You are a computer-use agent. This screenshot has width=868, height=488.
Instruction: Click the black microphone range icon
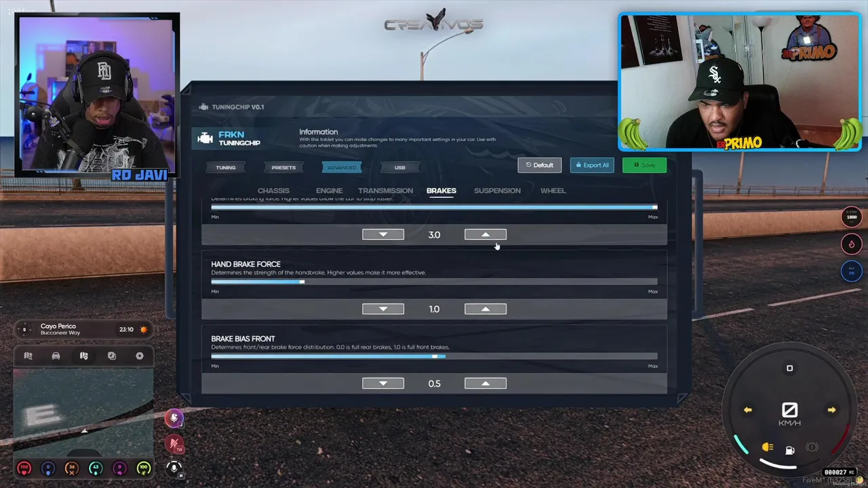(174, 468)
